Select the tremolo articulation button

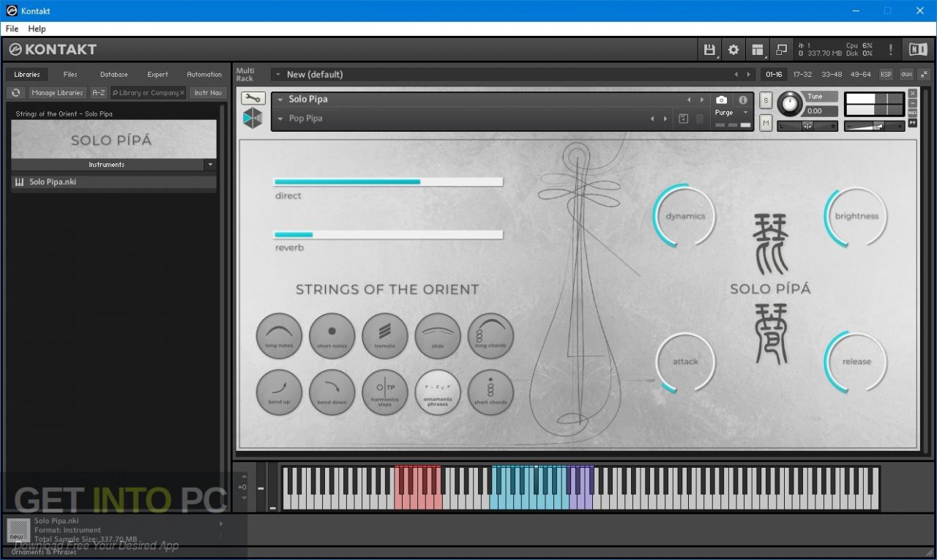click(x=384, y=336)
